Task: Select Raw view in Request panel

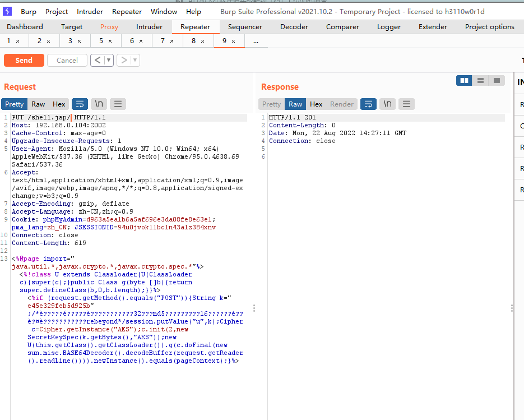Action: pos(38,104)
